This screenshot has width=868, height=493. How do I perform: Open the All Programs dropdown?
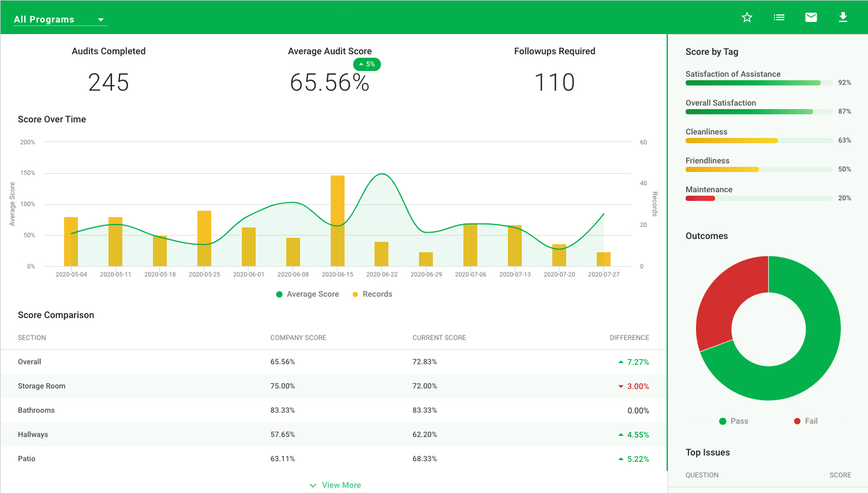click(x=60, y=20)
